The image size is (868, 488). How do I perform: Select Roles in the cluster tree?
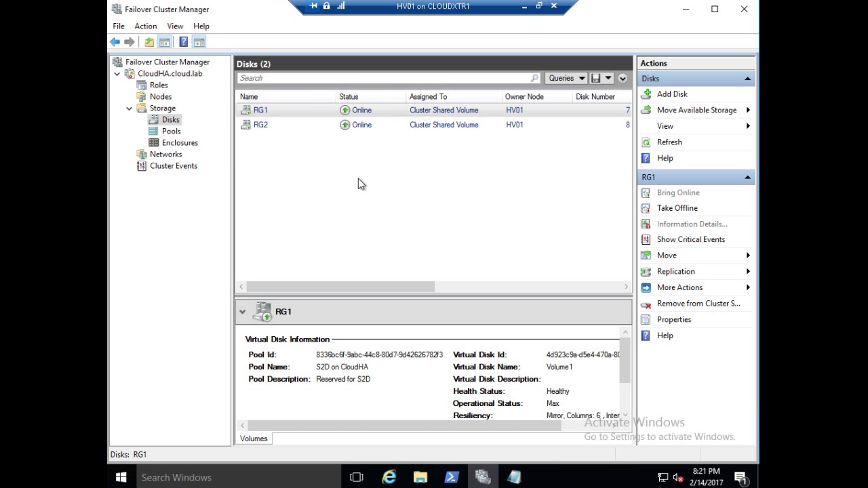[159, 85]
